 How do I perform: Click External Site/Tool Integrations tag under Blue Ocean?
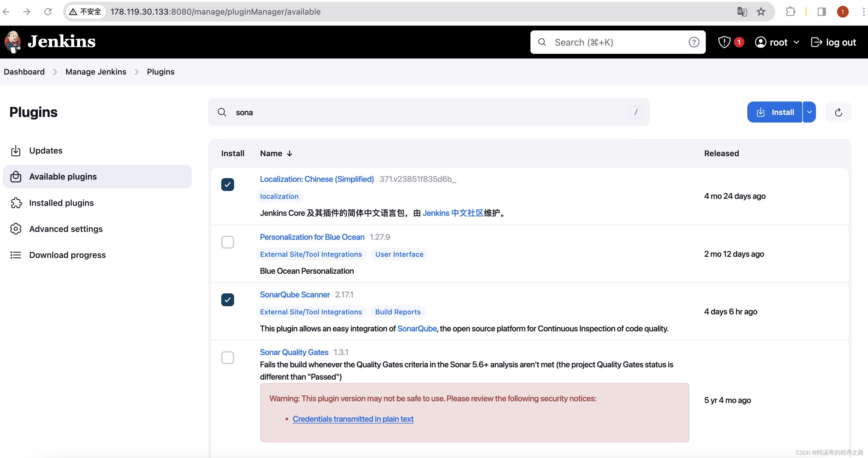[x=311, y=254]
